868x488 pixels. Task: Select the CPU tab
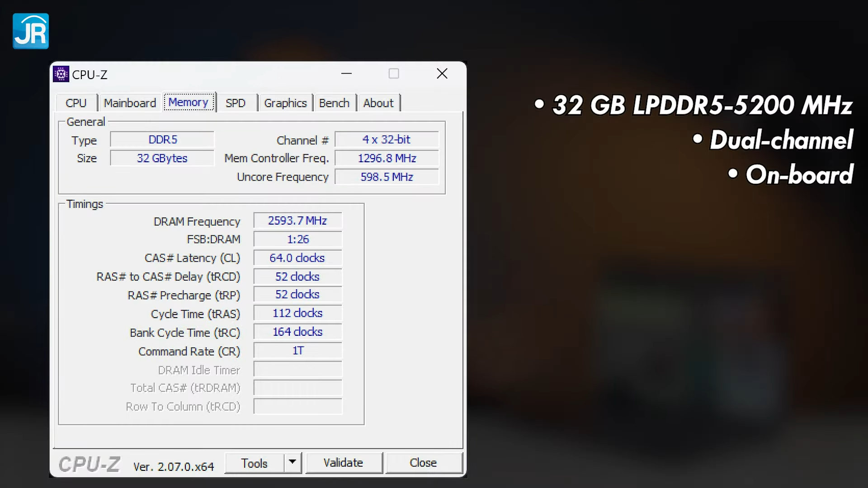(76, 103)
